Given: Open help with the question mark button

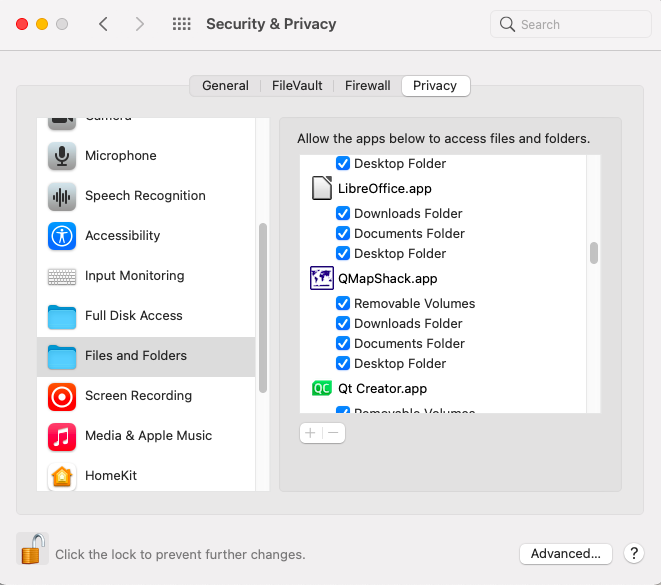Looking at the screenshot, I should 634,553.
